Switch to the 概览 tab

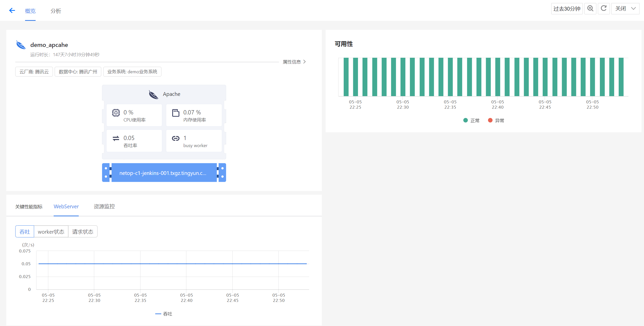pos(30,11)
